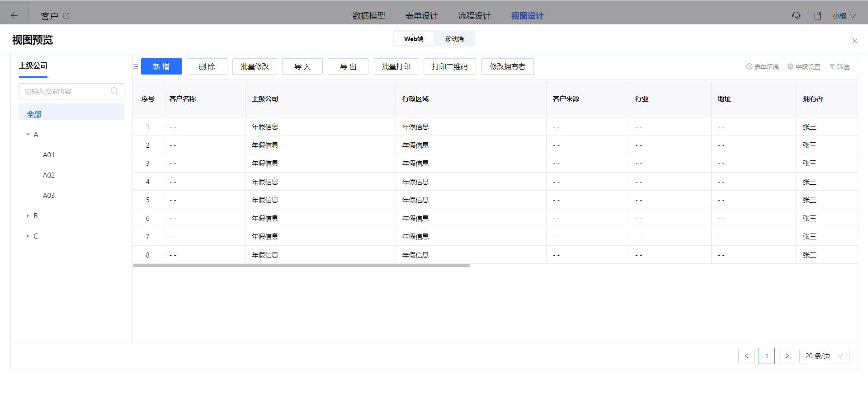Select the 视图设计 tab
The width and height of the screenshot is (868, 393).
[x=527, y=16]
